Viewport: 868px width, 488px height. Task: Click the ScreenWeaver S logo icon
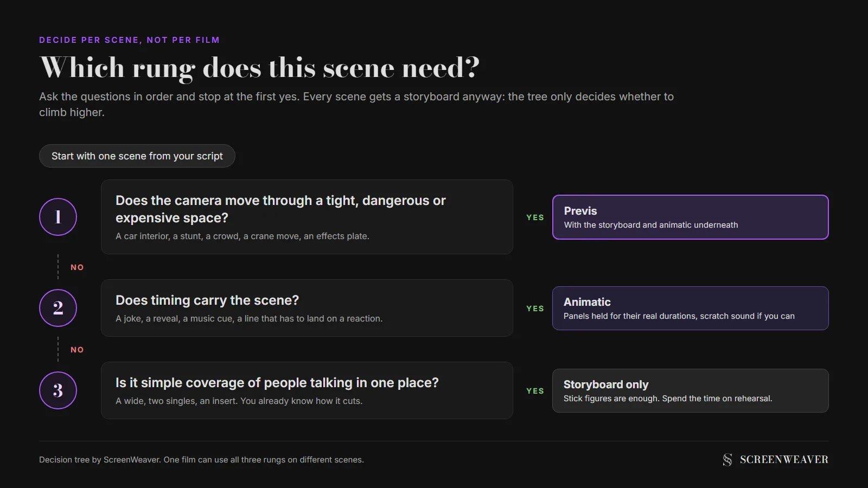[x=727, y=460]
